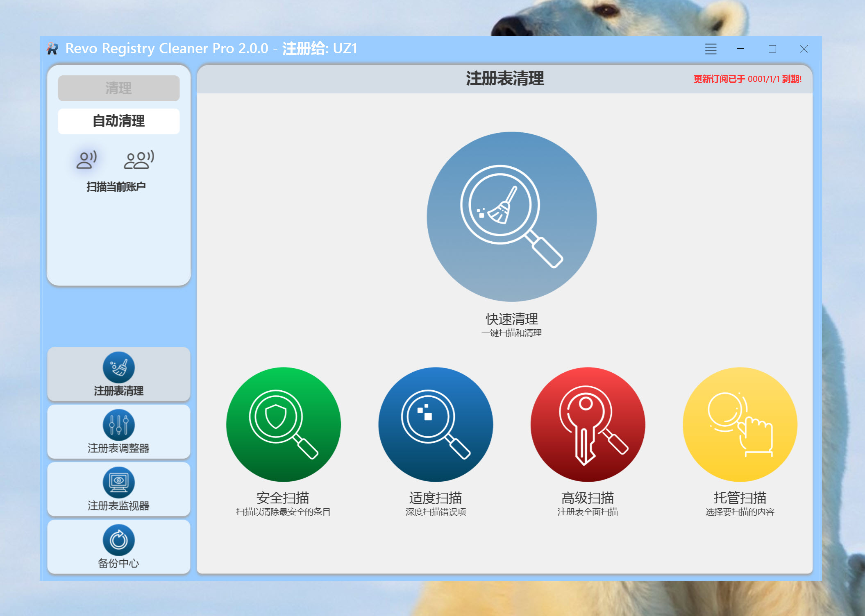
Task: Click the grayed 清理 clean button
Action: pos(118,88)
